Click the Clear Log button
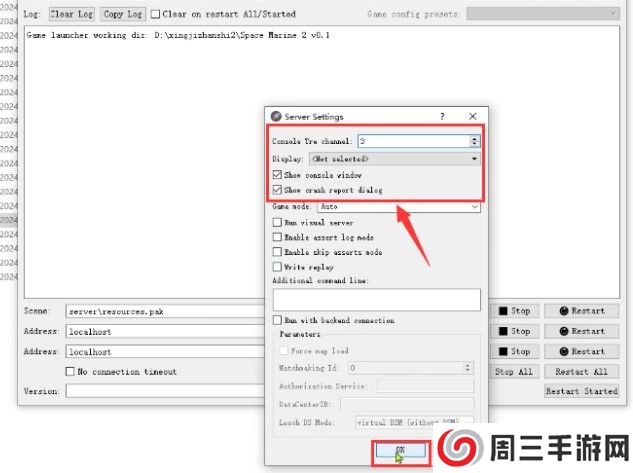633x473 pixels. (x=71, y=15)
